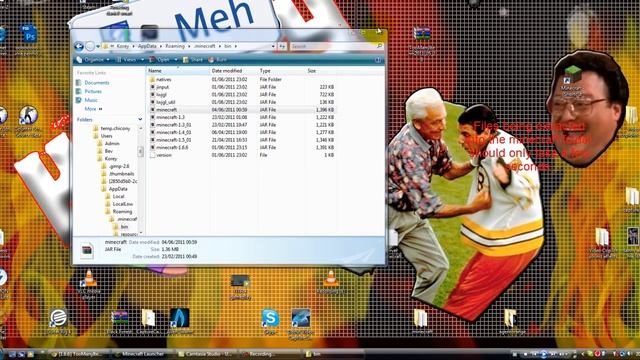This screenshot has width=640, height=360.
Task: Select Korey folder in tree
Action: coord(111,158)
